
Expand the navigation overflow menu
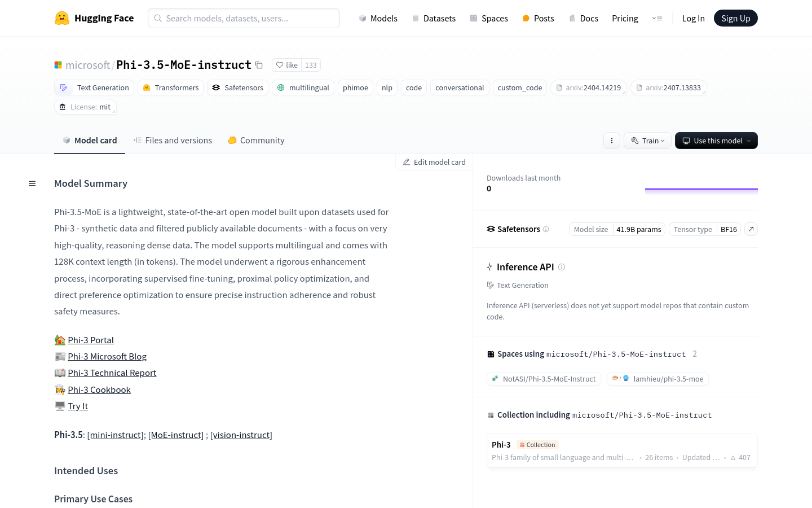[657, 18]
